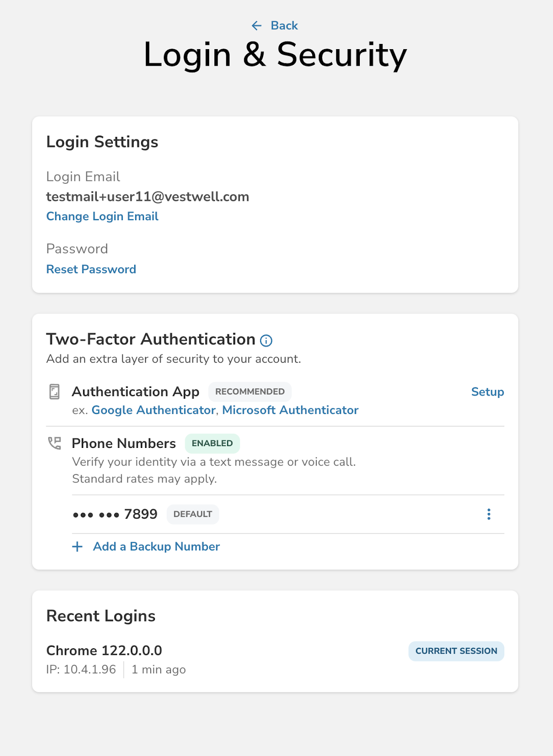Viewport: 553px width, 756px height.
Task: Go back using the Back link
Action: [x=284, y=26]
